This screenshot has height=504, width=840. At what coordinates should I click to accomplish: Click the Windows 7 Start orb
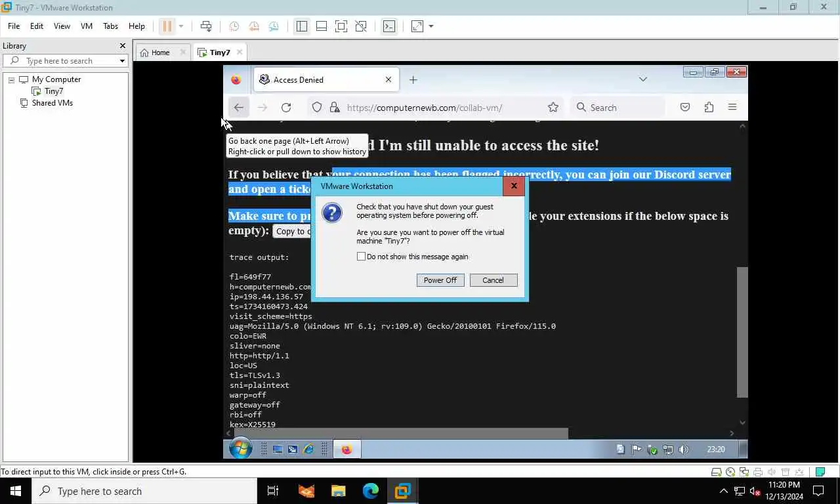coord(241,449)
